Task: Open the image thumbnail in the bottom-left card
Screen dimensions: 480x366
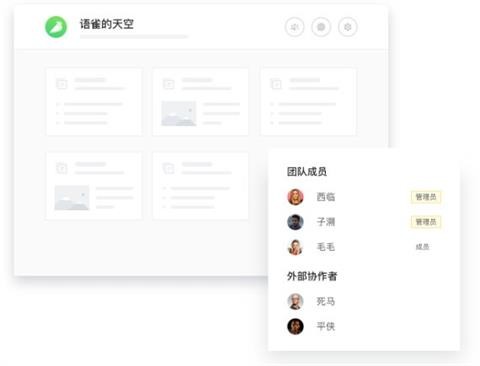Action: click(x=72, y=198)
